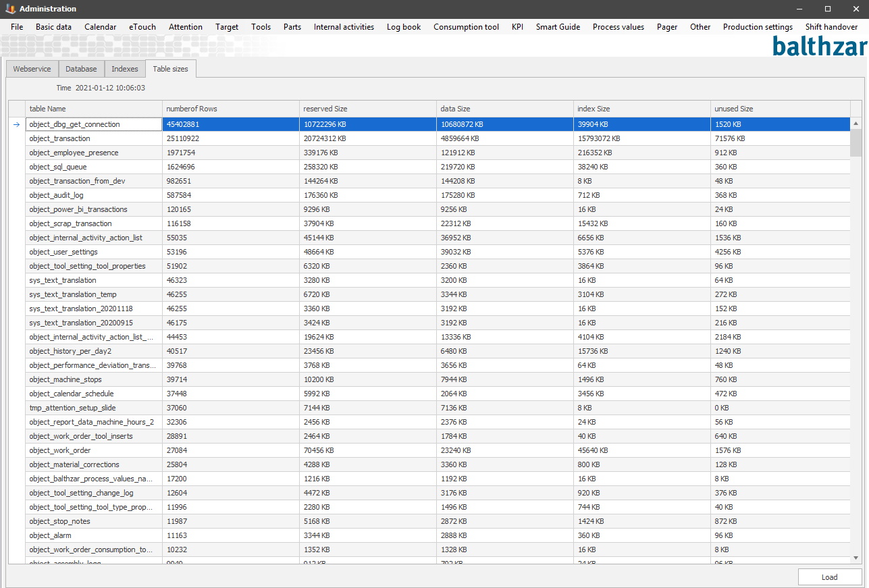This screenshot has height=588, width=869.
Task: Click the row indicator arrow beside object_dbg_get_connection
Action: [17, 124]
